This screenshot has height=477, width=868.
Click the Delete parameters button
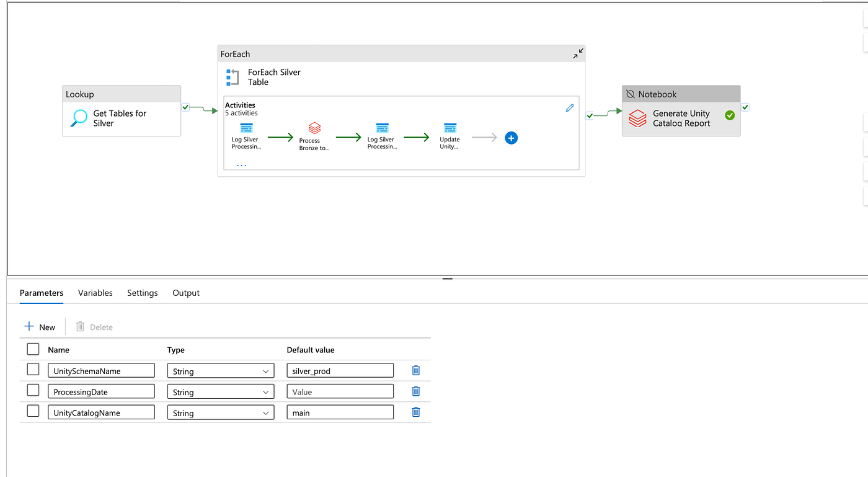tap(94, 327)
